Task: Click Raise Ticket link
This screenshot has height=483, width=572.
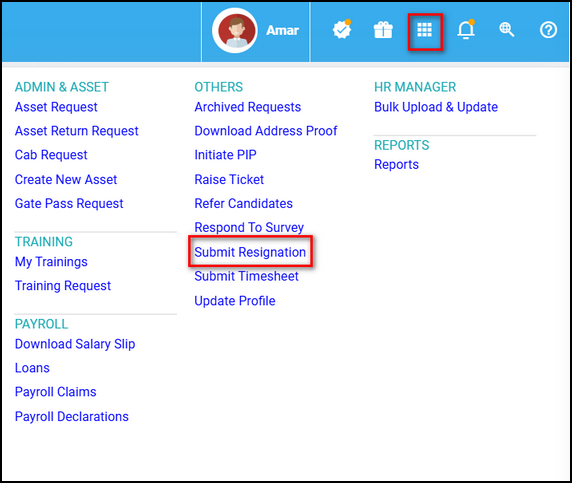Action: 229,179
